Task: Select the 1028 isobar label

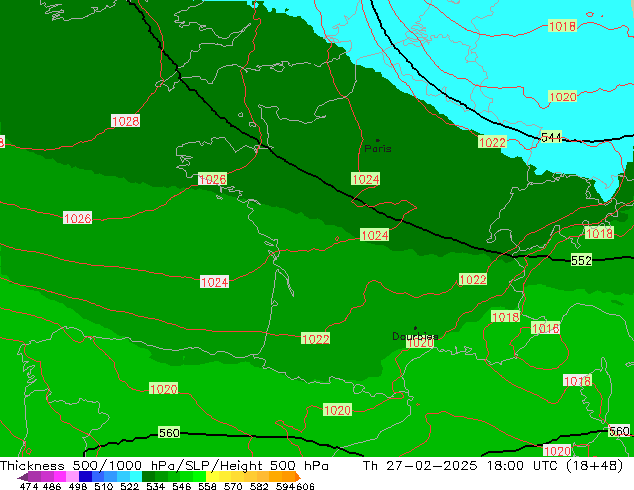Action: pos(125,121)
